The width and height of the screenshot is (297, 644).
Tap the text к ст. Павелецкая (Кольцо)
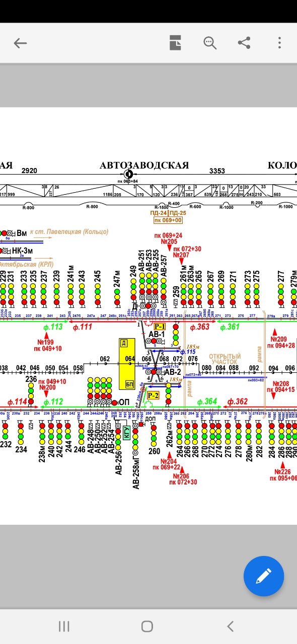pyautogui.click(x=69, y=231)
